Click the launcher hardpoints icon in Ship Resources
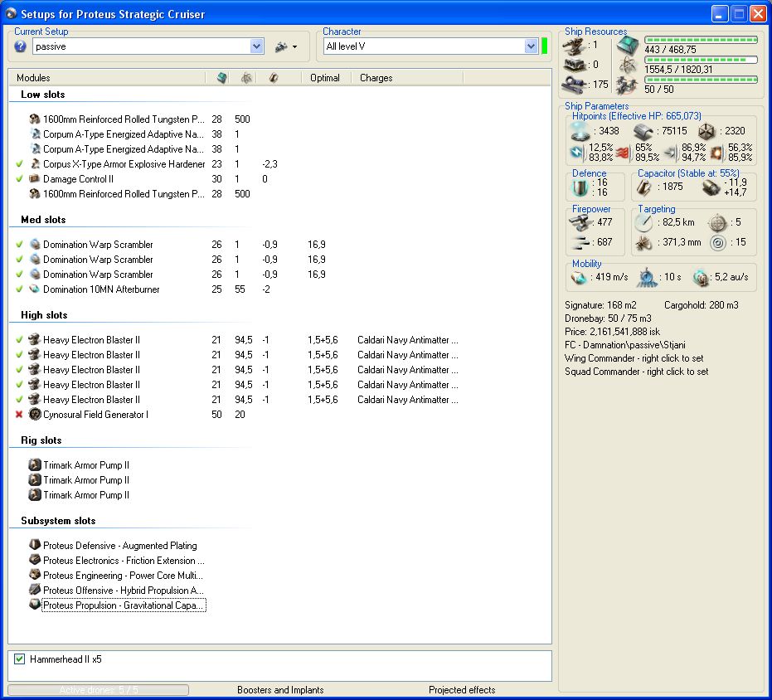The image size is (772, 700). 574,65
